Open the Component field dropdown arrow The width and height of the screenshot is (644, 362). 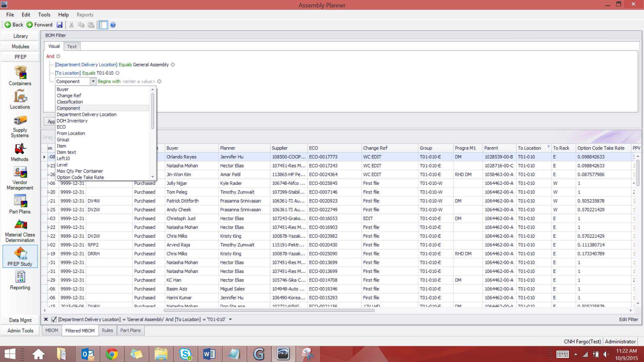point(93,81)
